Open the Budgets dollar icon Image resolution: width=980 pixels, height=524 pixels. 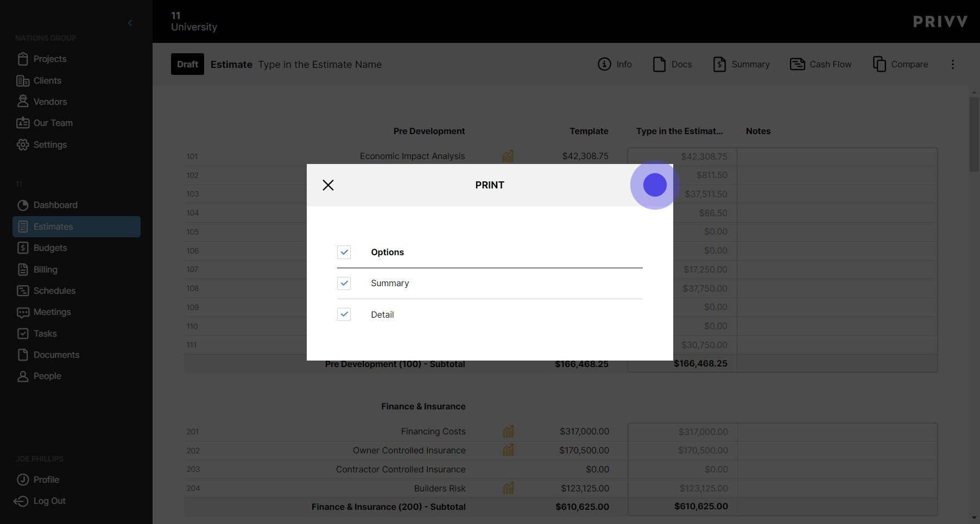coord(23,248)
